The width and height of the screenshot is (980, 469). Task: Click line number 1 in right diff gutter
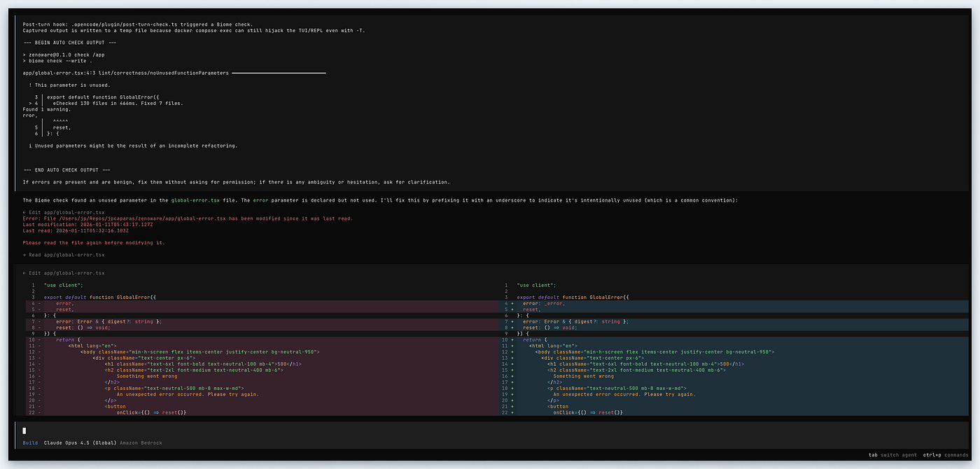click(507, 285)
